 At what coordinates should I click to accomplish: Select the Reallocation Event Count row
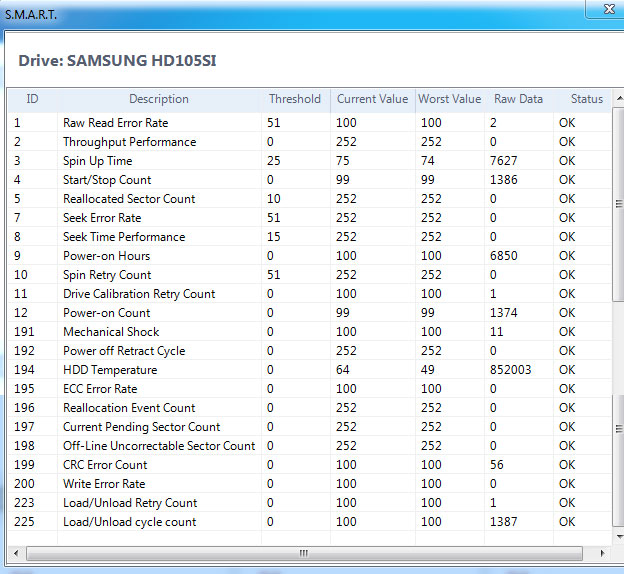coord(309,408)
